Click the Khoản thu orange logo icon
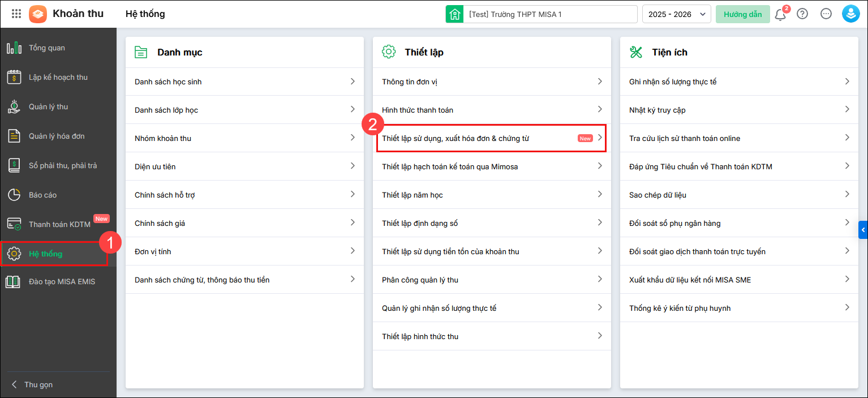 click(38, 14)
